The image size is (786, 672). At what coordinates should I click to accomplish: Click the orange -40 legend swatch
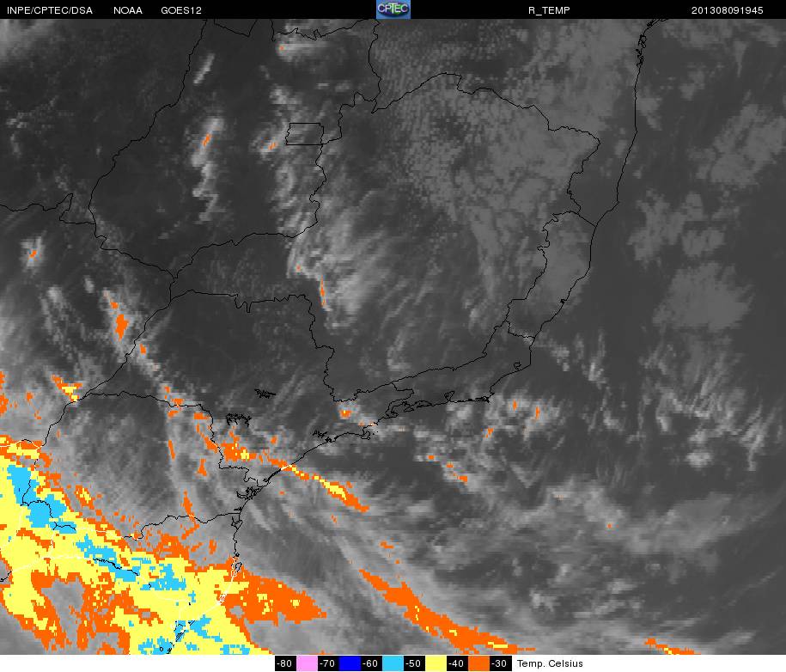click(x=478, y=663)
